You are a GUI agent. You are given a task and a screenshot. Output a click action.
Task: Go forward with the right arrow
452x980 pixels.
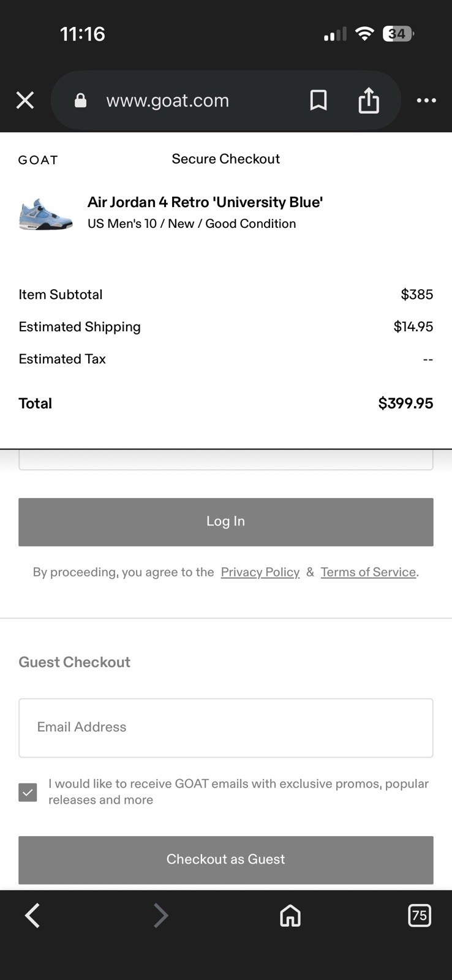point(160,916)
